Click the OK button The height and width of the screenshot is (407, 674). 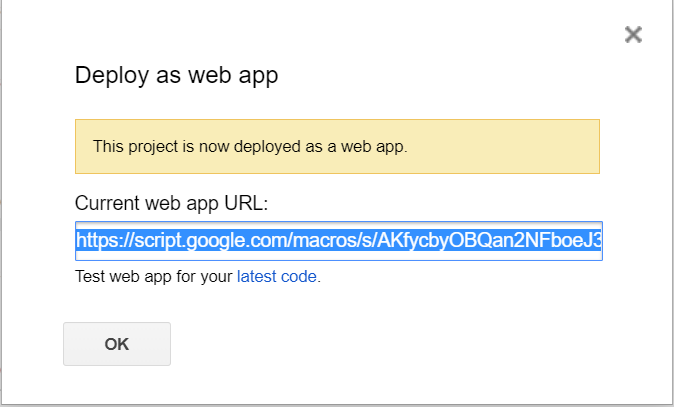coord(117,344)
